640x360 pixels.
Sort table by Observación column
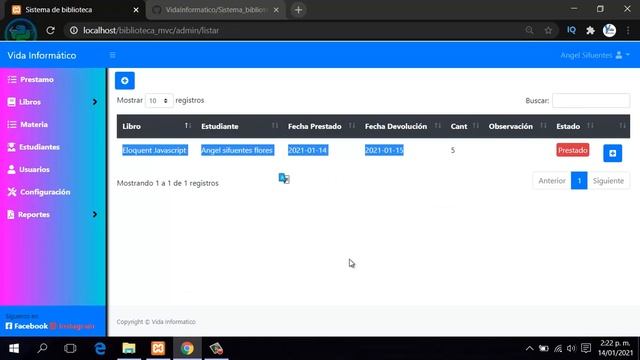click(x=517, y=126)
